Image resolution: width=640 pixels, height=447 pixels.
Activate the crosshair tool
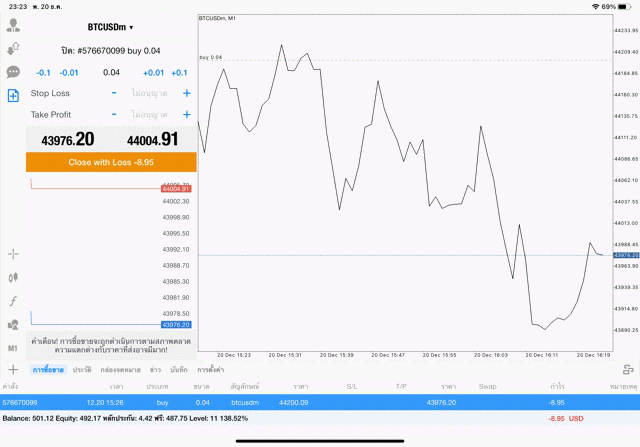pos(14,254)
